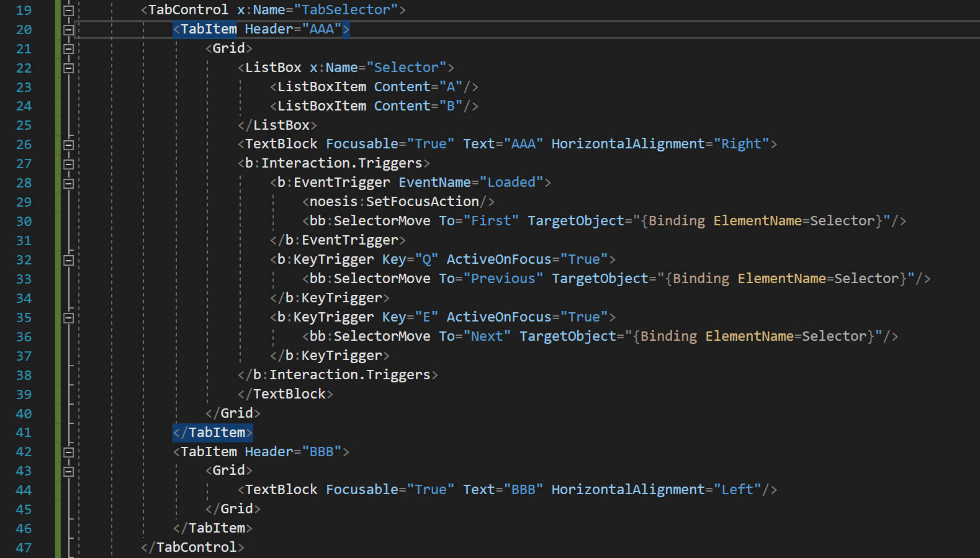Click the HorizontalAlignment "Left" value

(737, 490)
